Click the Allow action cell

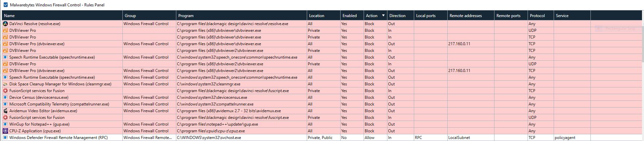375,138
